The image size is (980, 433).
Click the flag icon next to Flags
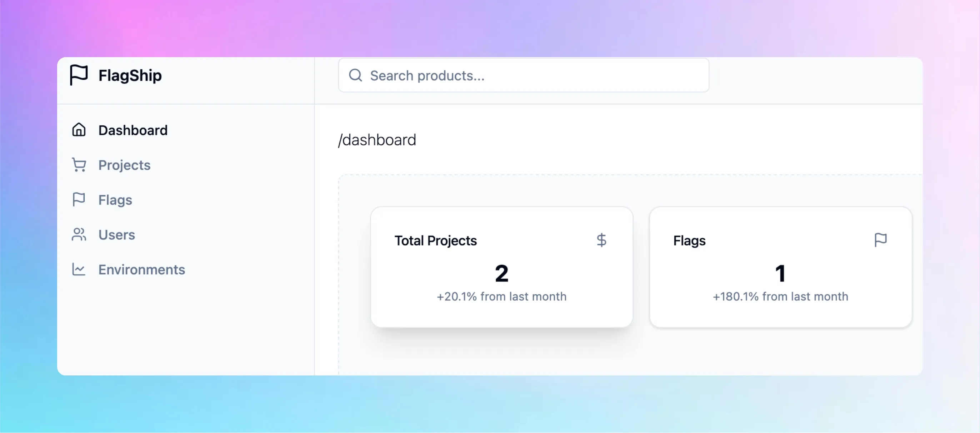[x=79, y=199]
